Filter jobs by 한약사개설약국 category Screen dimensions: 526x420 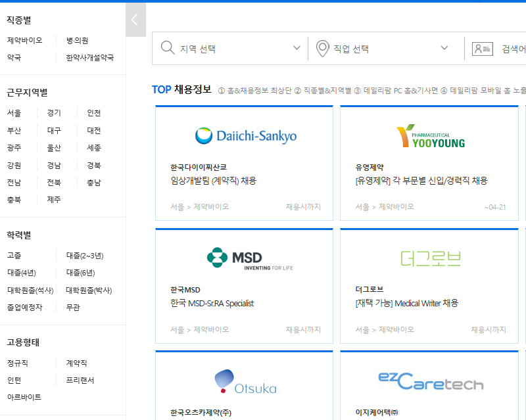[x=90, y=58]
